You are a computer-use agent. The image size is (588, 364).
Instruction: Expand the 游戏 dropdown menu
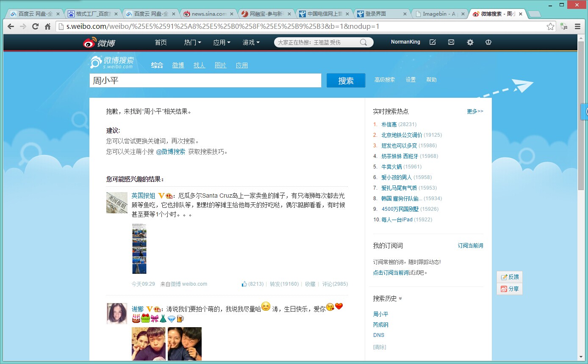coord(251,42)
